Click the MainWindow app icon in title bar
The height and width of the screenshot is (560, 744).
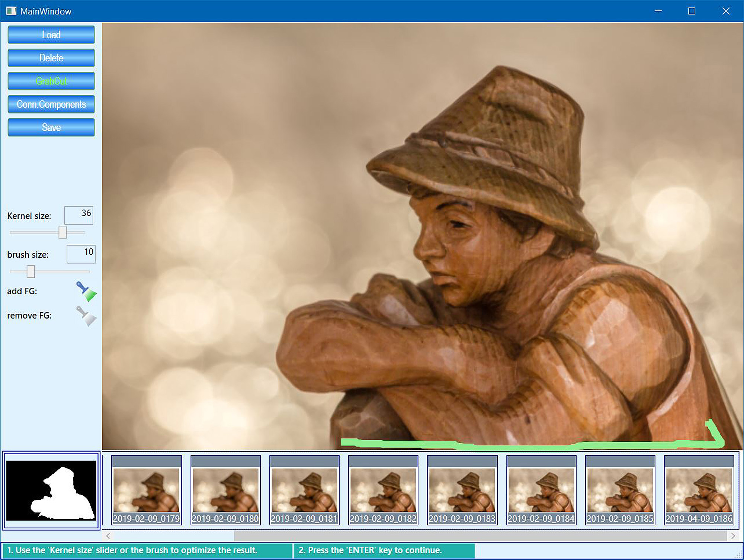pyautogui.click(x=11, y=11)
